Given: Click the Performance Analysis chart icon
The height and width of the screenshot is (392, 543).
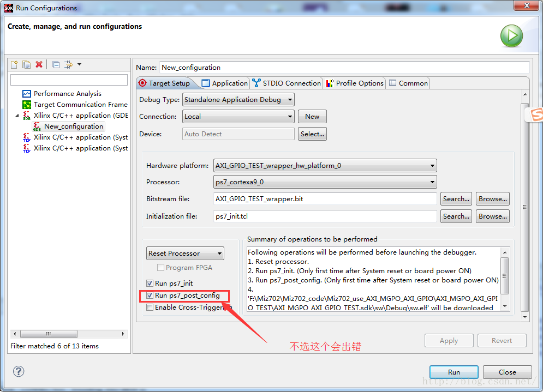Looking at the screenshot, I should pyautogui.click(x=27, y=94).
